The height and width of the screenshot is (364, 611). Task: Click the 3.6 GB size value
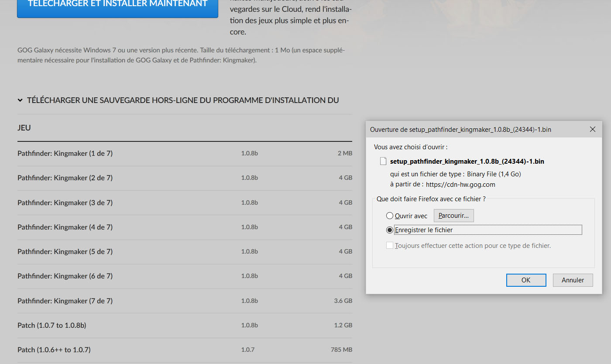click(343, 301)
